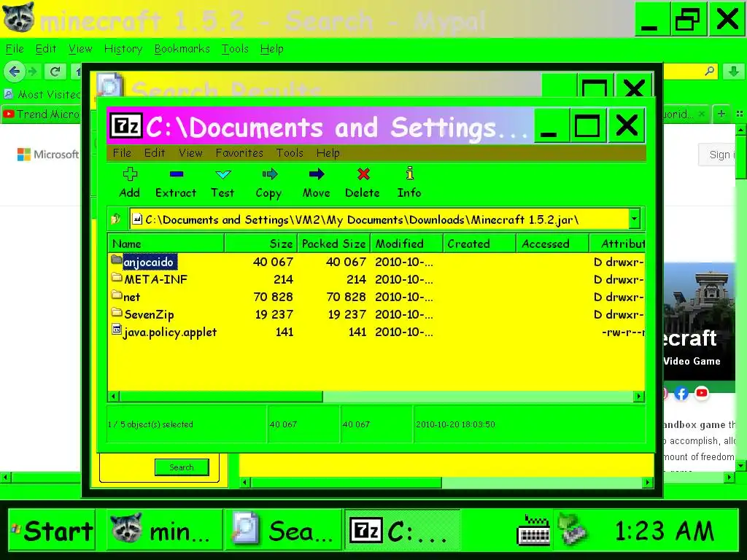747x560 pixels.
Task: Open the Most Visited bookmarks folder
Action: [42, 94]
